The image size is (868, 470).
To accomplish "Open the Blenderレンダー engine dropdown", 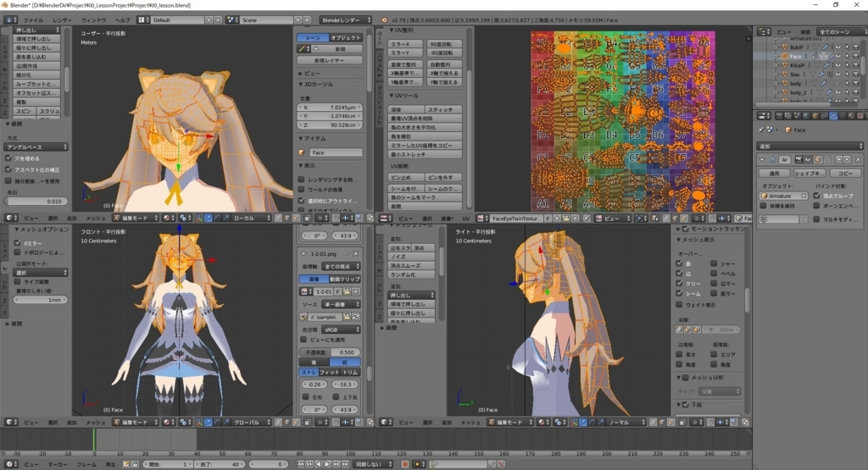I will [x=346, y=20].
